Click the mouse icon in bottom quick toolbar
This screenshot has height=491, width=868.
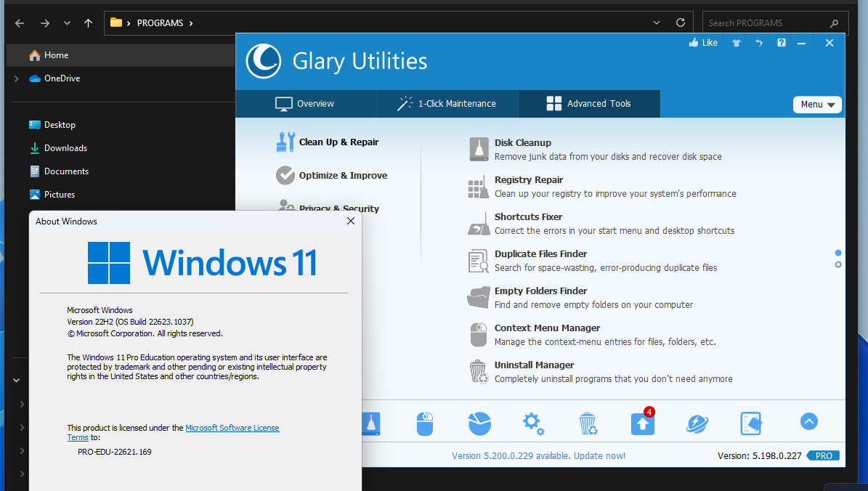[x=425, y=424]
